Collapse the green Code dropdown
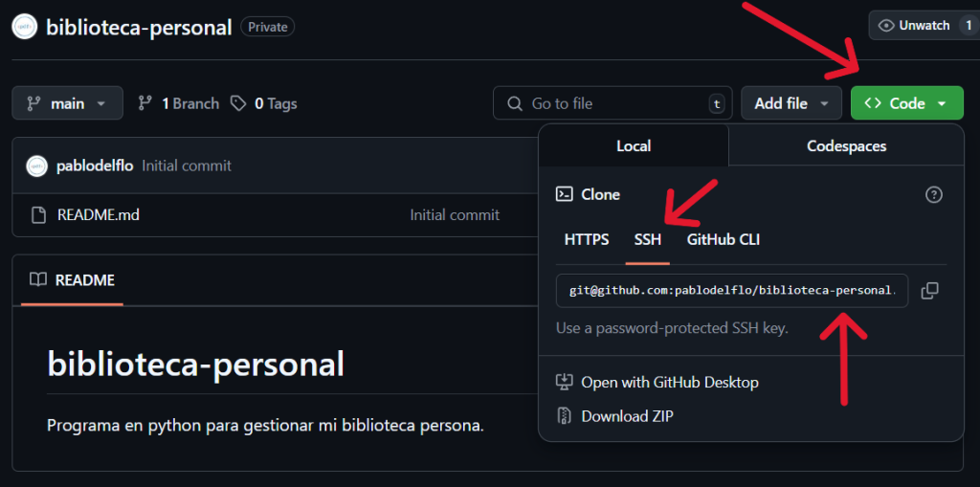 click(x=906, y=103)
